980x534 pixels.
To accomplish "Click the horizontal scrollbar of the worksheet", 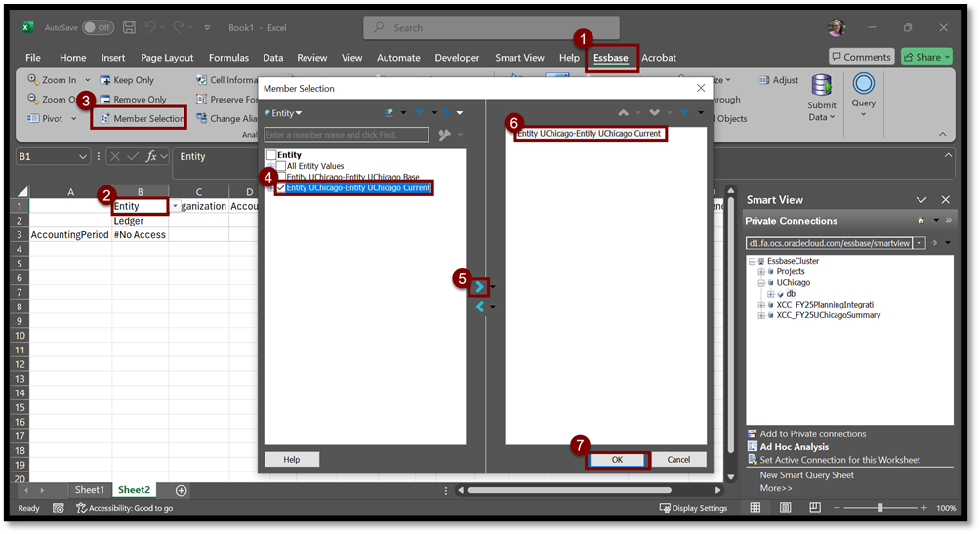I will click(x=569, y=490).
